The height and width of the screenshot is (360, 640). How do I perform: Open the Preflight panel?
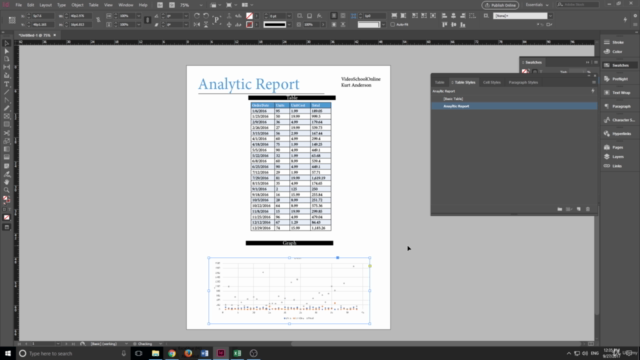[x=616, y=79]
